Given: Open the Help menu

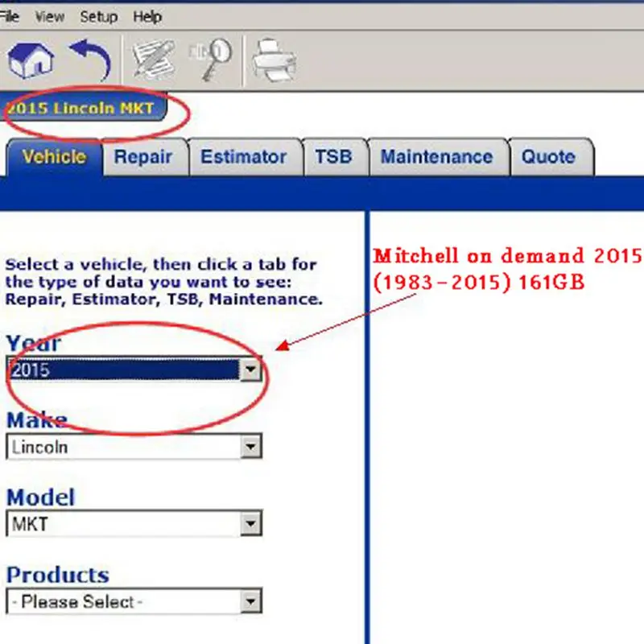Looking at the screenshot, I should (147, 17).
